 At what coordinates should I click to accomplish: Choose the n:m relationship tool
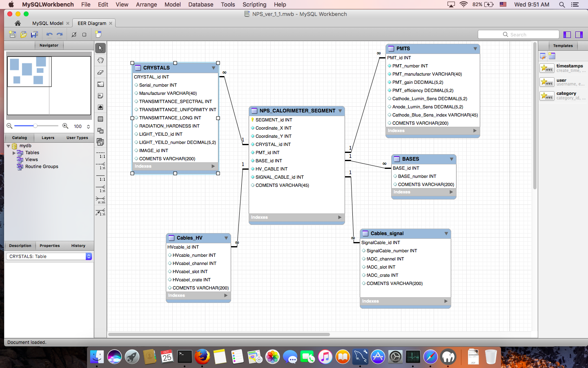click(x=100, y=200)
